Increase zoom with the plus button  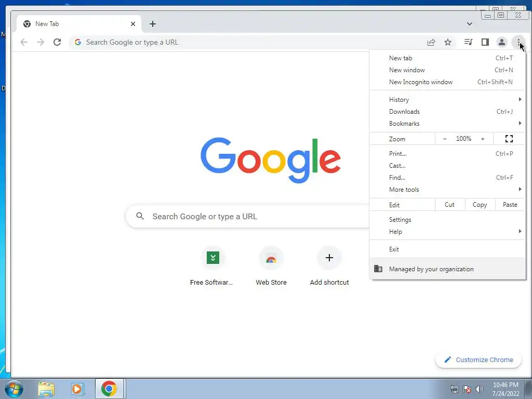483,139
